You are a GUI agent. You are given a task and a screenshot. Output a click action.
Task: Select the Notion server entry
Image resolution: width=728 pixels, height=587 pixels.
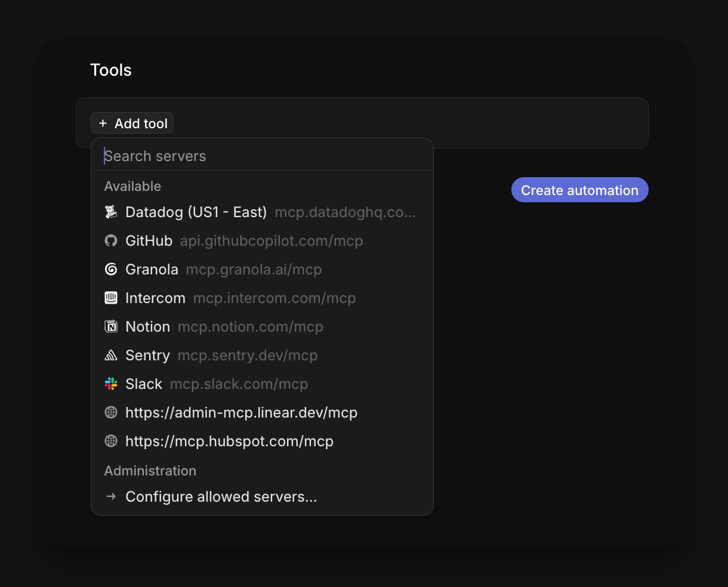[x=262, y=327]
